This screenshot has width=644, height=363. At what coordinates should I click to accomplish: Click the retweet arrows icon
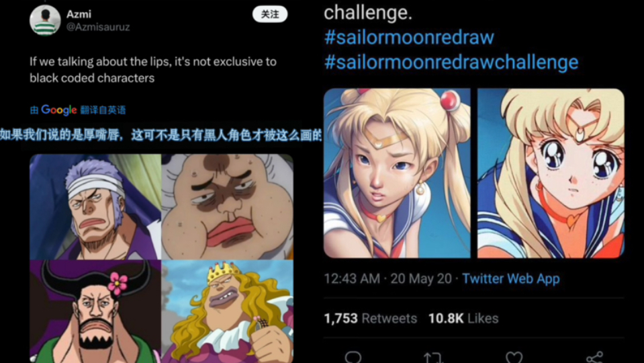433,357
